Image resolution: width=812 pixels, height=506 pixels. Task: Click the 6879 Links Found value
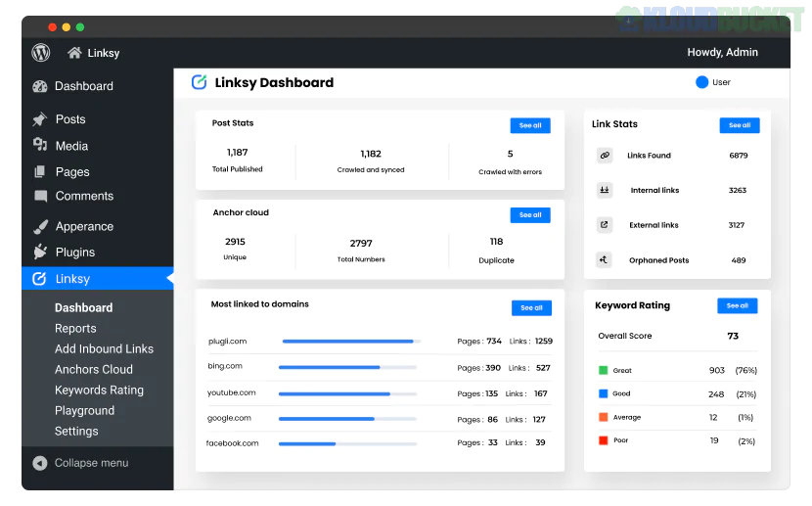click(739, 156)
